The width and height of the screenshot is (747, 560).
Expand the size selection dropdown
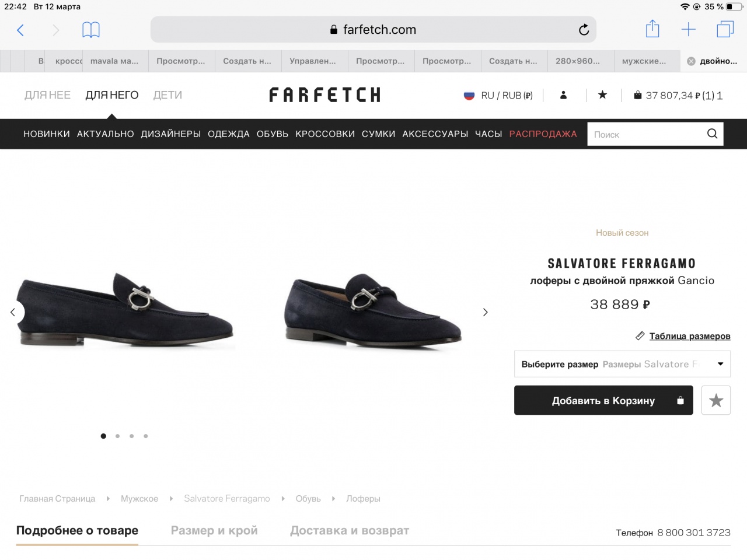pyautogui.click(x=622, y=364)
